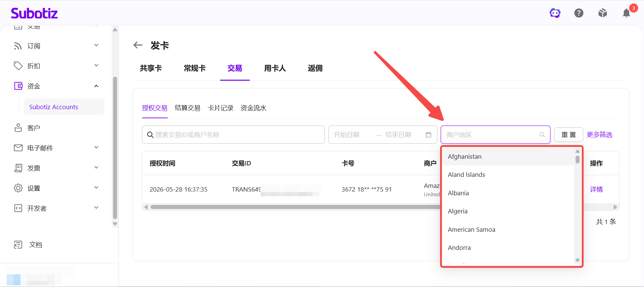Switch to the 用卡人 tab
Screen dimensions: 644x287
coord(275,68)
